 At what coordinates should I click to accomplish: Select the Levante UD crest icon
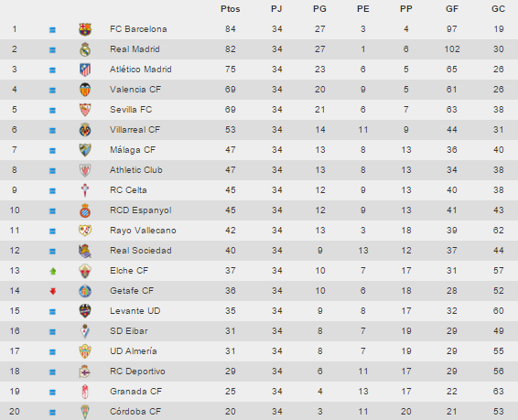pos(85,311)
